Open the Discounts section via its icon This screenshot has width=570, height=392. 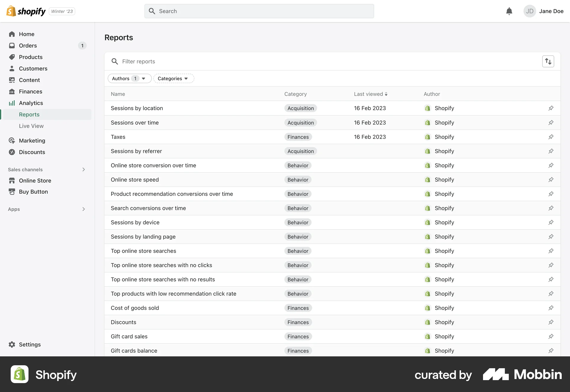point(12,152)
